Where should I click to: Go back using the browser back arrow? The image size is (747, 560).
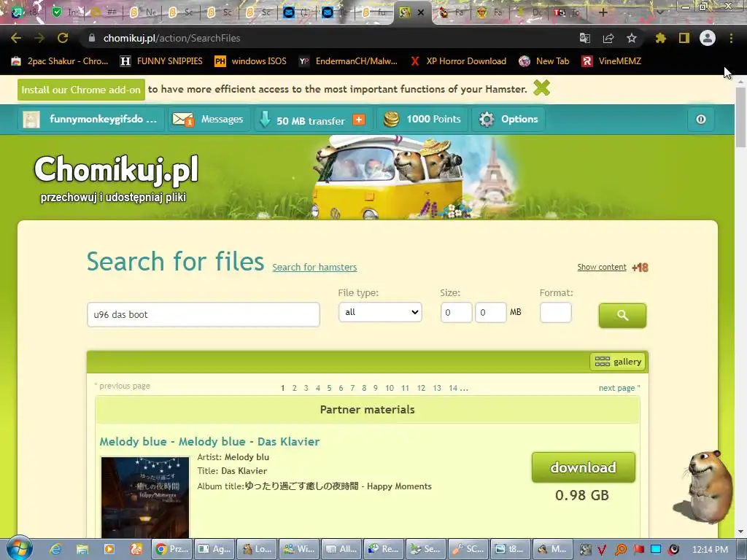pos(16,38)
